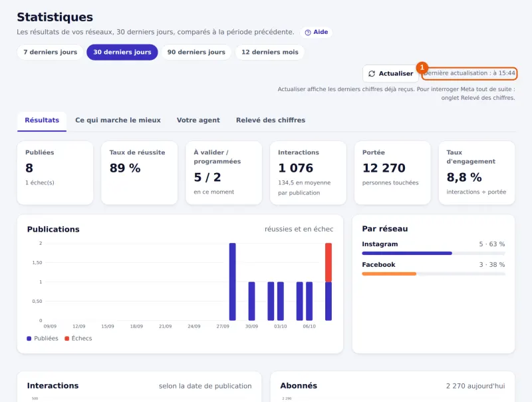532x402 pixels.
Task: Select the 90 derniers jours period
Action: click(196, 53)
